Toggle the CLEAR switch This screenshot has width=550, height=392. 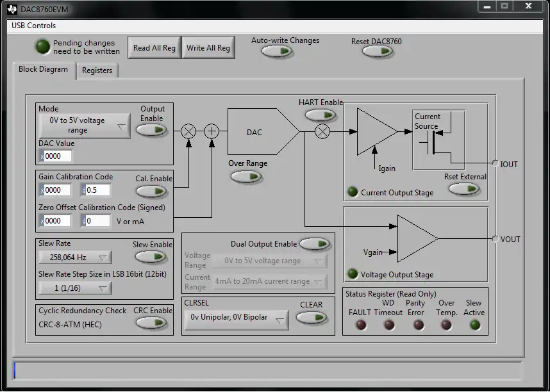312,318
